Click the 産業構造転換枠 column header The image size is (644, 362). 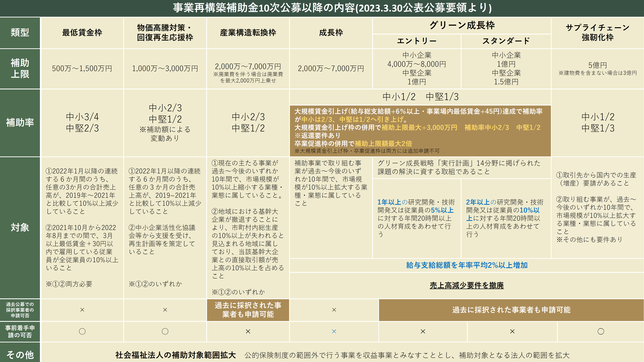pos(248,33)
